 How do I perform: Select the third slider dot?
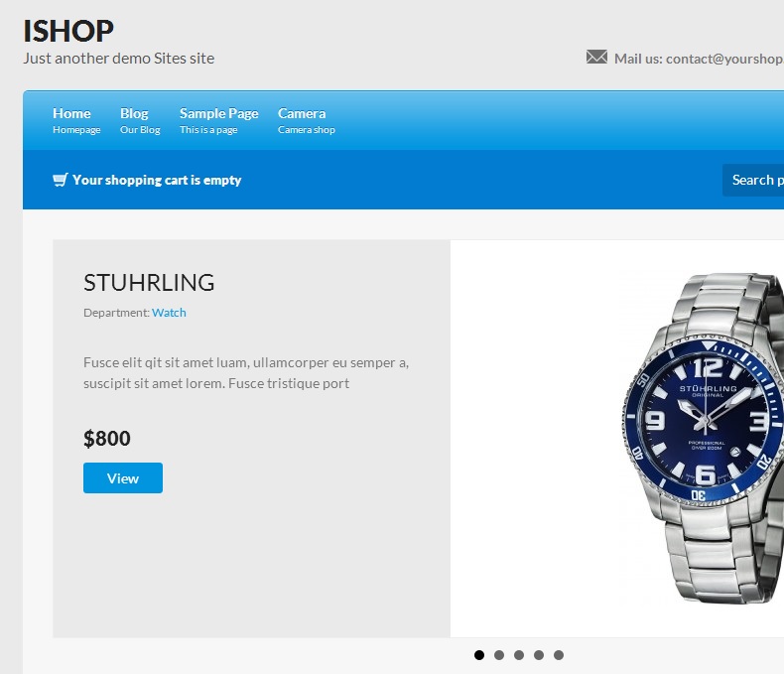519,655
